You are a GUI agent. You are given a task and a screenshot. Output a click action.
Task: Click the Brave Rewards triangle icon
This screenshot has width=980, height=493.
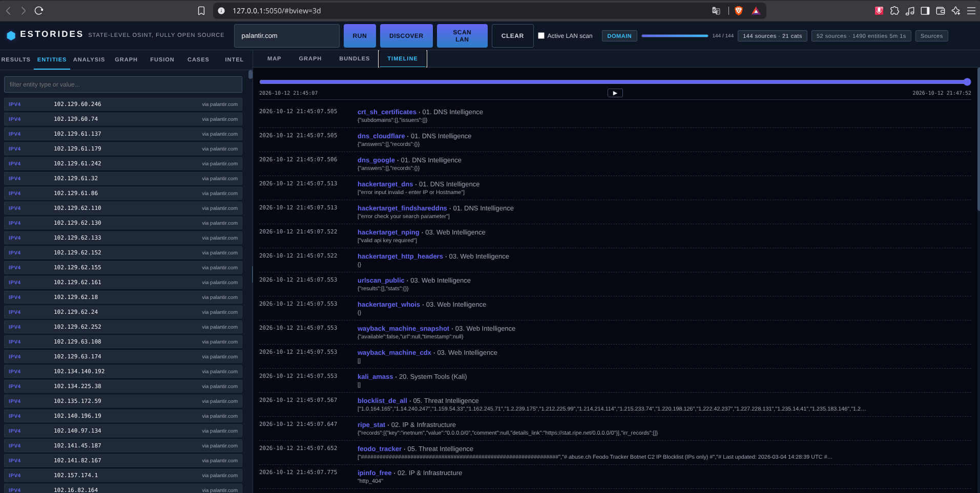click(x=756, y=11)
